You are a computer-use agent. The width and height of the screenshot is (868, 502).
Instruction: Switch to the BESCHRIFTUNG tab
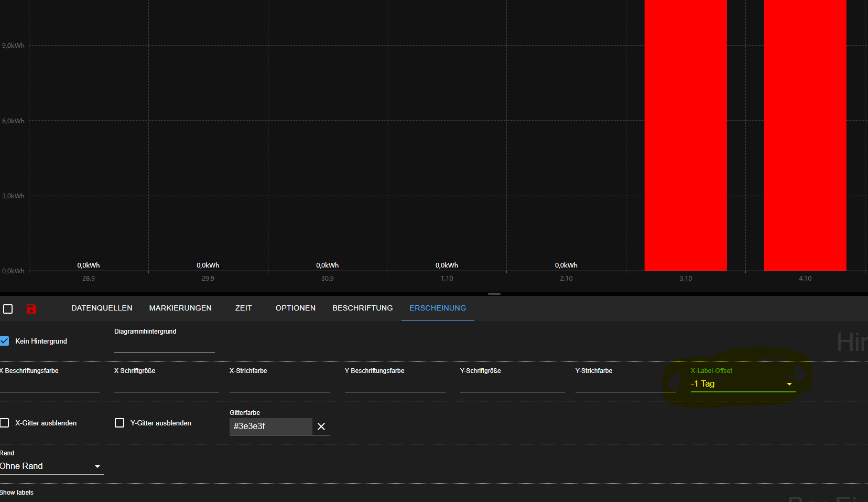(x=362, y=308)
